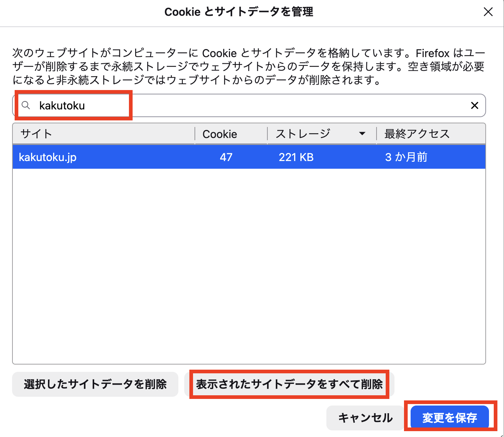Click the dialog title Cookie とサイトデータを管理
The image size is (504, 437).
[239, 12]
